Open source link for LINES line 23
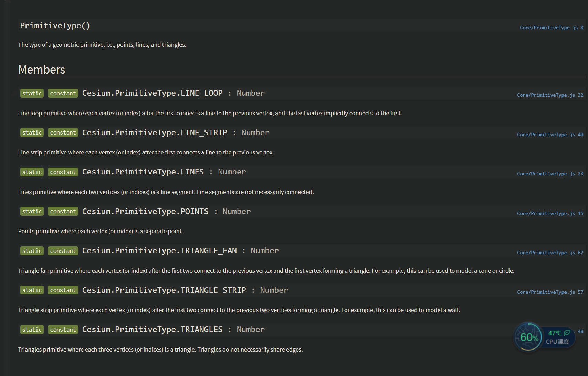Viewport: 588px width, 376px height. (550, 174)
